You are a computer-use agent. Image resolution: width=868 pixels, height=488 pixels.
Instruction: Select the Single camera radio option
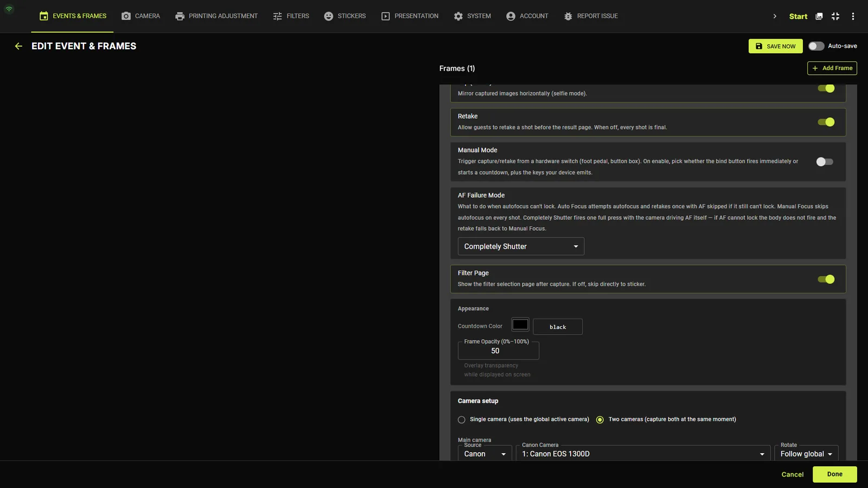[462, 420]
